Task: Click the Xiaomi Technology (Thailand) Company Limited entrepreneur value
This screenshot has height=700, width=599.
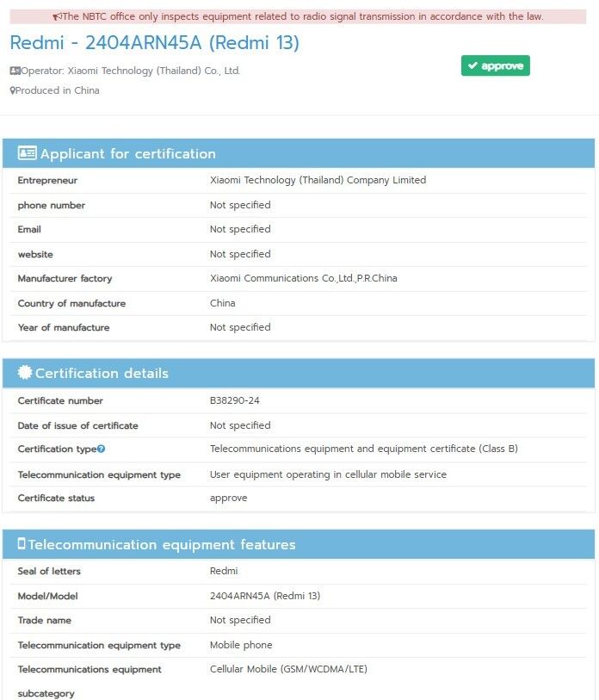Action: (318, 180)
